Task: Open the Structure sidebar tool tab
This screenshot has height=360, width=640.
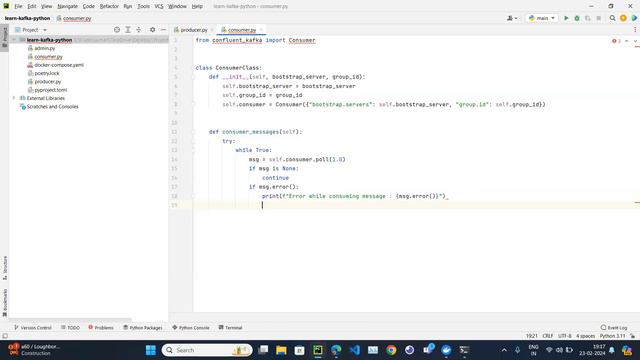Action: (x=4, y=268)
